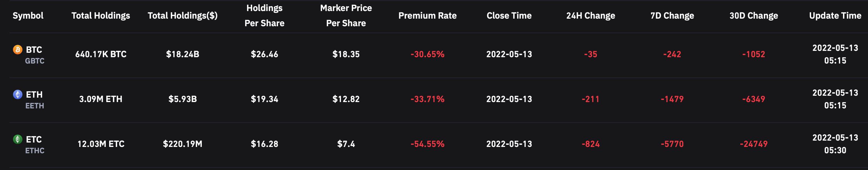Select the -30.65% premium rate cell
The image size is (868, 170).
click(x=427, y=54)
